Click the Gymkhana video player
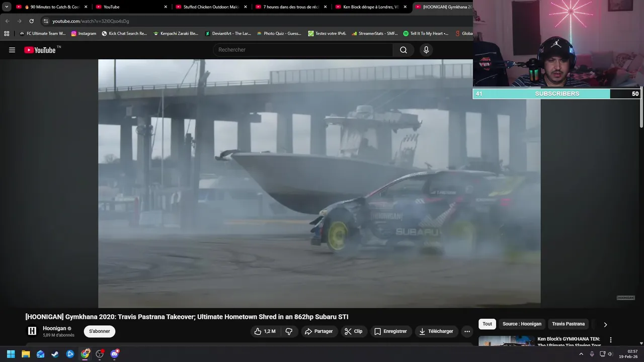This screenshot has width=644, height=362. (x=319, y=183)
